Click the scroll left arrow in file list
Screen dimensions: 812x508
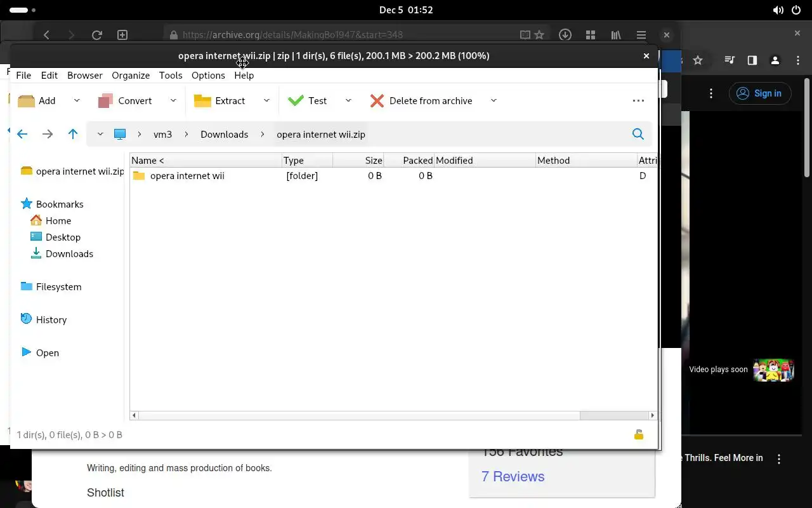[x=134, y=415]
